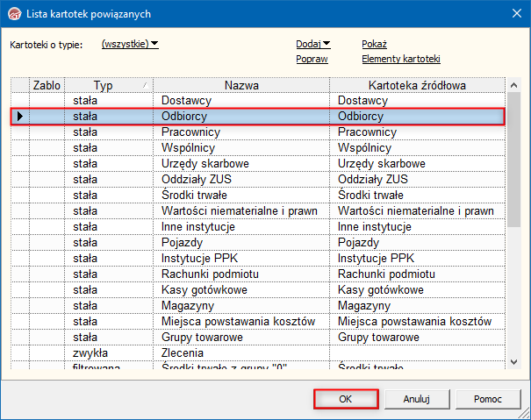Close the Lista kartotek powiązanych dialog
The width and height of the screenshot is (531, 420).
[514, 11]
